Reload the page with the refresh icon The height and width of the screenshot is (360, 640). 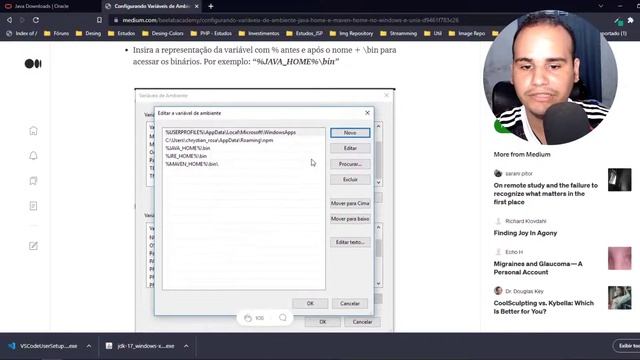pyautogui.click(x=36, y=20)
